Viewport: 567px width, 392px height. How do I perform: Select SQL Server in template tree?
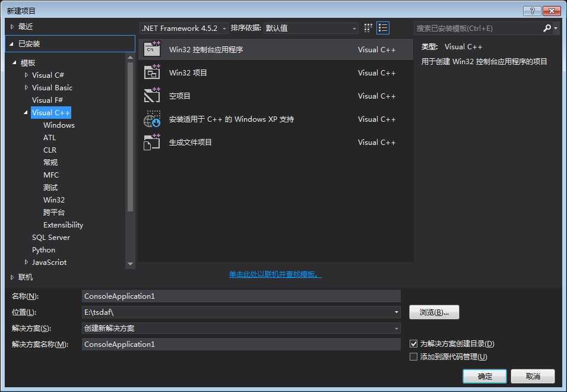point(51,237)
